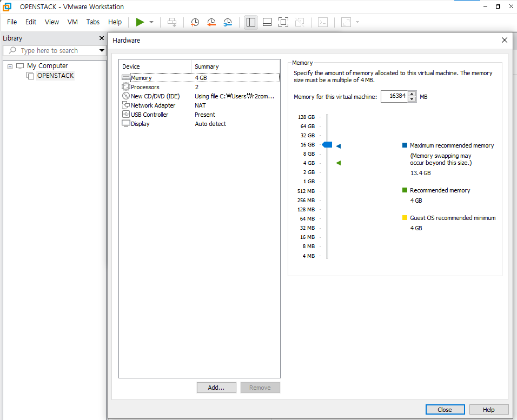
Task: Minimize the VMware Workstation window
Action: 485,6
